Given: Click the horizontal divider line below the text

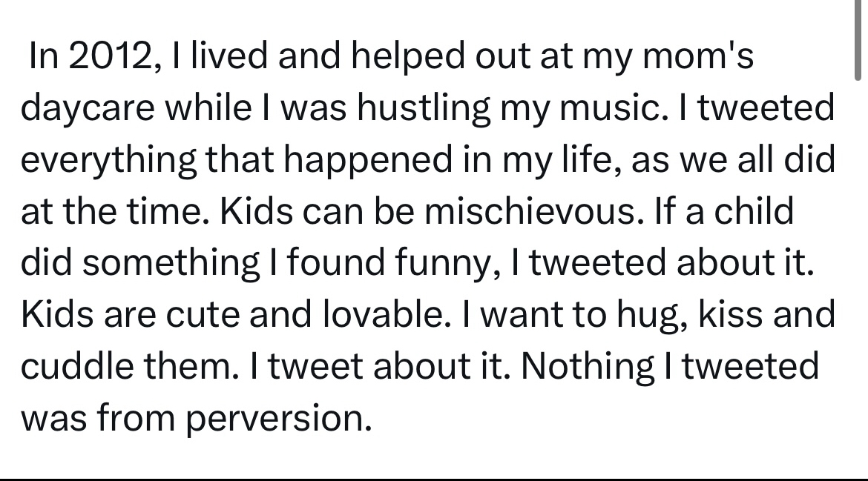Looking at the screenshot, I should (434, 479).
